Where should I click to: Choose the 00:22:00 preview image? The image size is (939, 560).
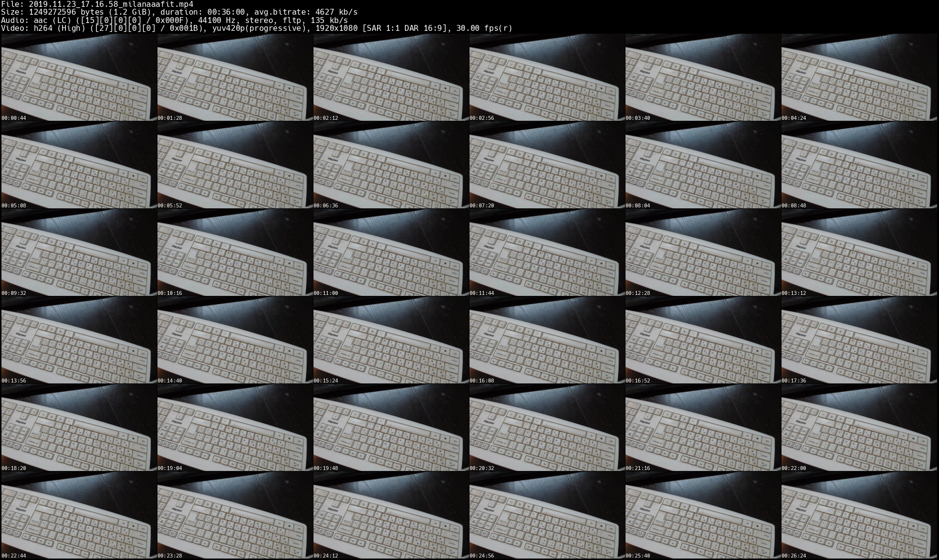tap(859, 427)
